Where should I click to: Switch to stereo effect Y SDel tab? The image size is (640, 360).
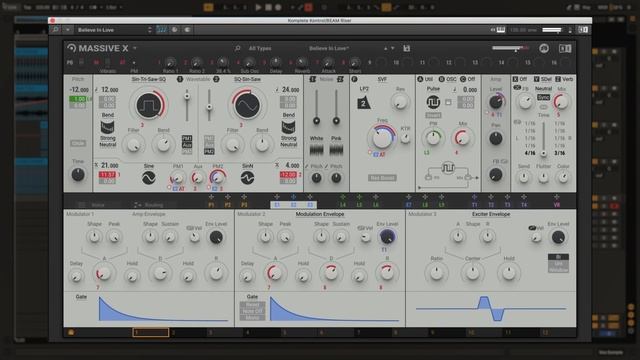(x=543, y=79)
